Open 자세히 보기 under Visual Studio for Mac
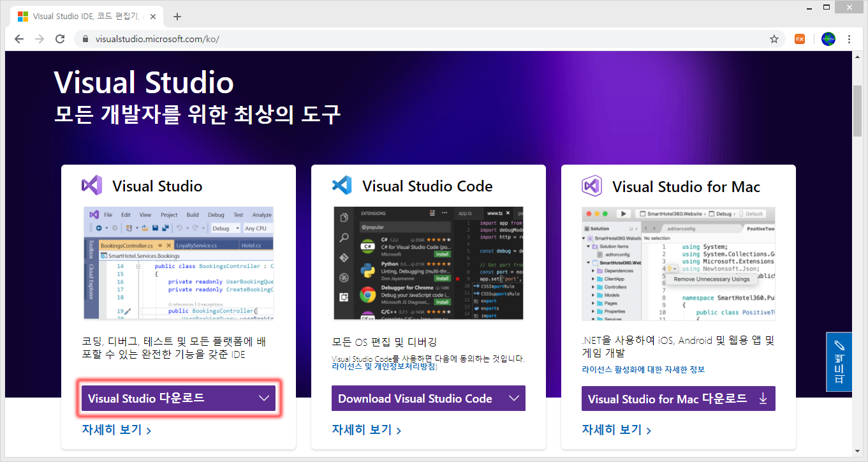 tap(616, 430)
